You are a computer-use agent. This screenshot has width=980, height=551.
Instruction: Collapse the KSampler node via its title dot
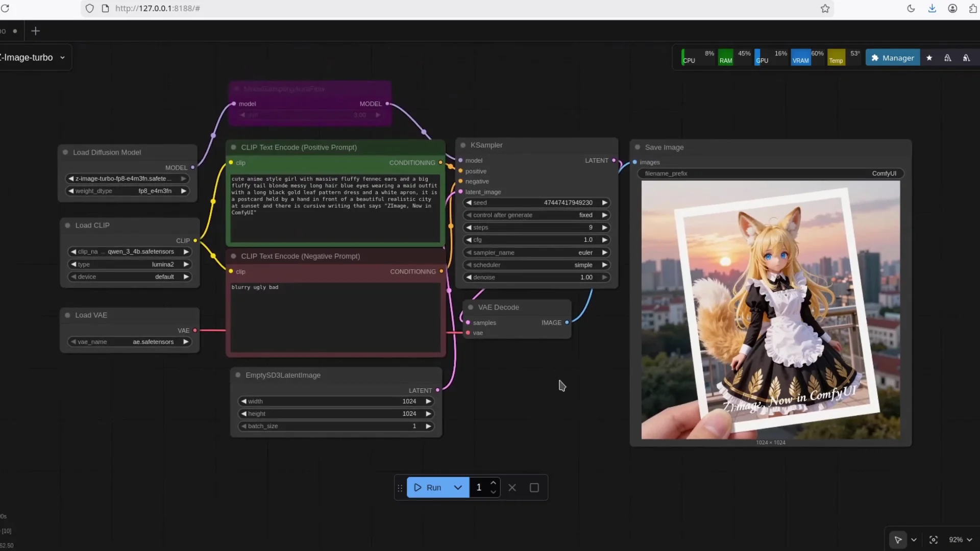[463, 145]
